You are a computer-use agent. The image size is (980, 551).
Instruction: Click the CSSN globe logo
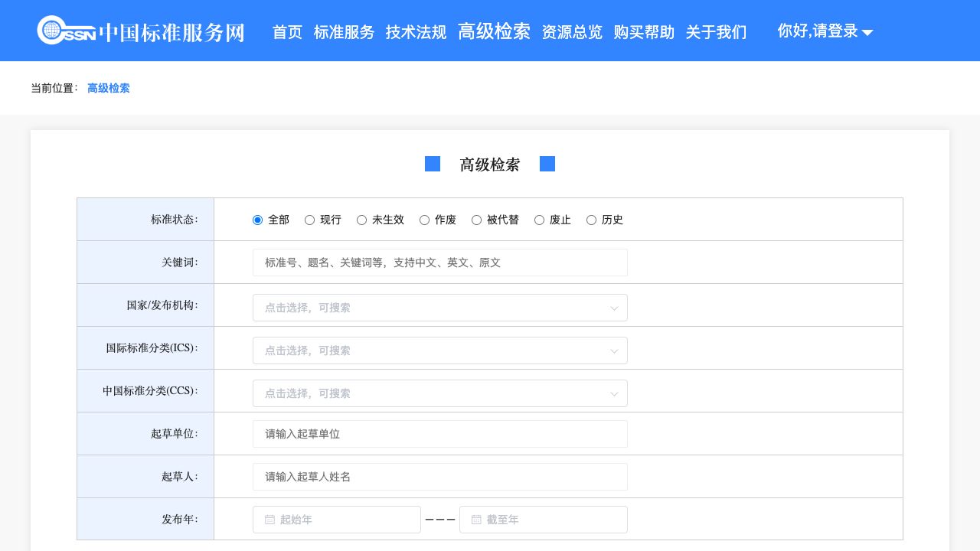pyautogui.click(x=52, y=31)
